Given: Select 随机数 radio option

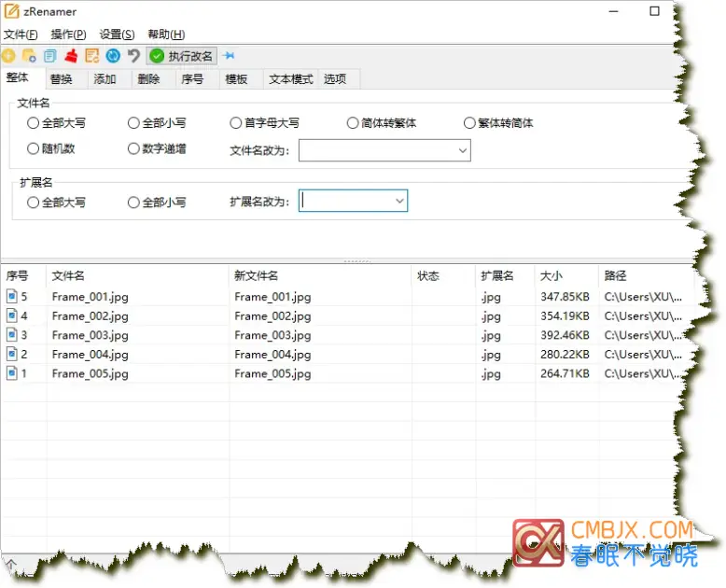Looking at the screenshot, I should 33,148.
